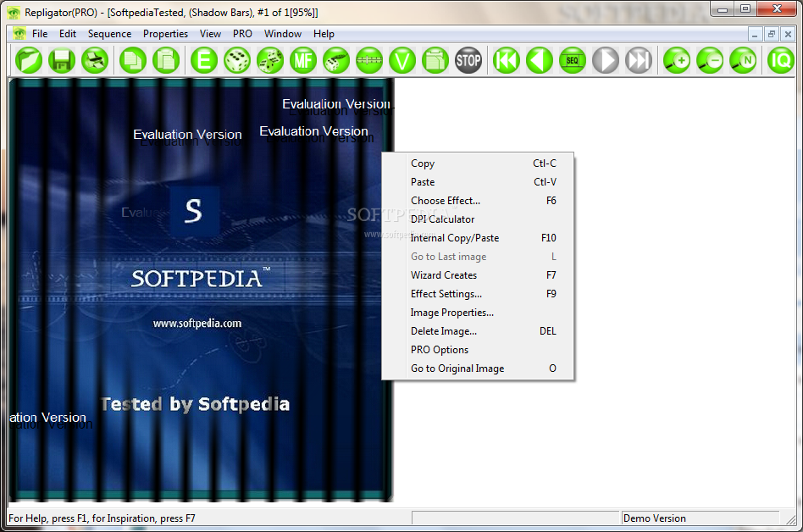Click the MF toolbar icon
Image resolution: width=803 pixels, height=532 pixels.
click(303, 60)
